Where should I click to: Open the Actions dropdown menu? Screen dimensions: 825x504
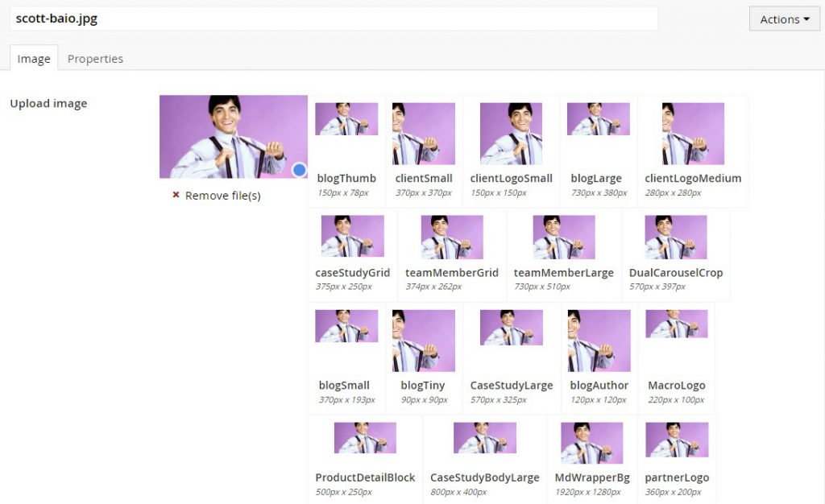pyautogui.click(x=784, y=19)
